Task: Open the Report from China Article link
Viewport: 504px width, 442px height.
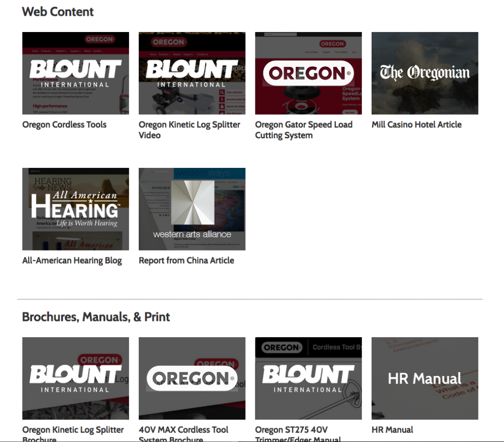Action: tap(186, 260)
